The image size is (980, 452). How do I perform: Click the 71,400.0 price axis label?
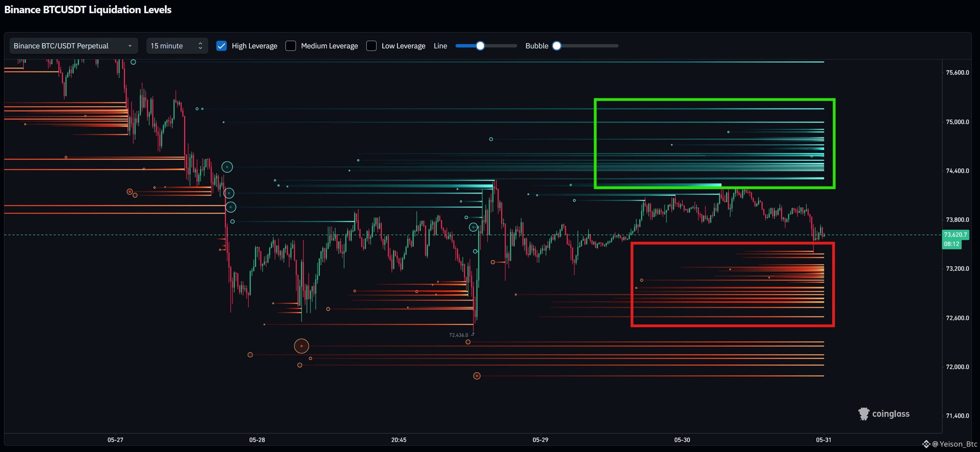[x=958, y=416]
